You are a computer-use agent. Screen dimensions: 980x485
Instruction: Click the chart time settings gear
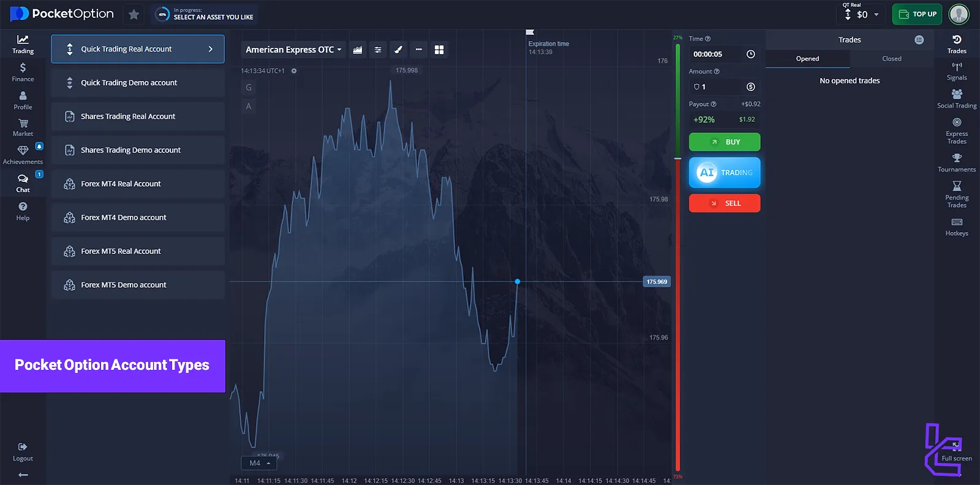[294, 71]
